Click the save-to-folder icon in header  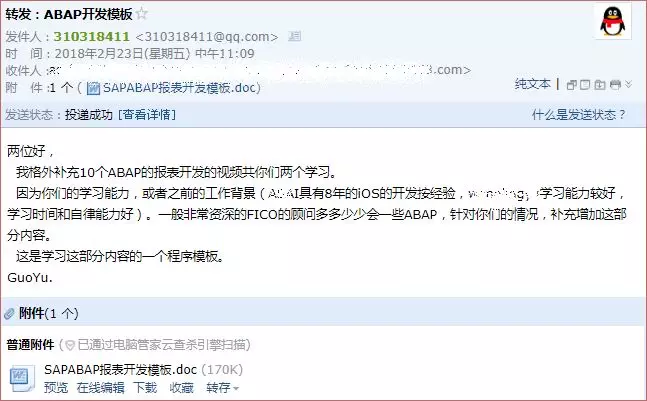(600, 85)
